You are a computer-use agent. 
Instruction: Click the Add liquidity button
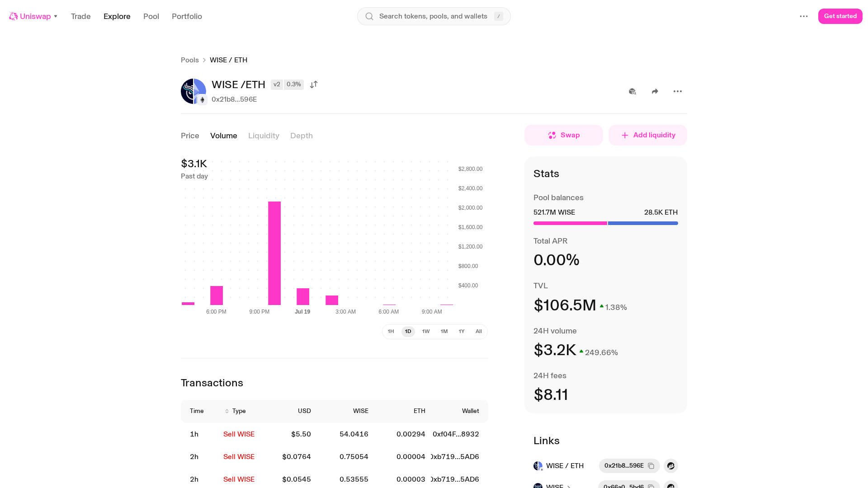tap(648, 135)
